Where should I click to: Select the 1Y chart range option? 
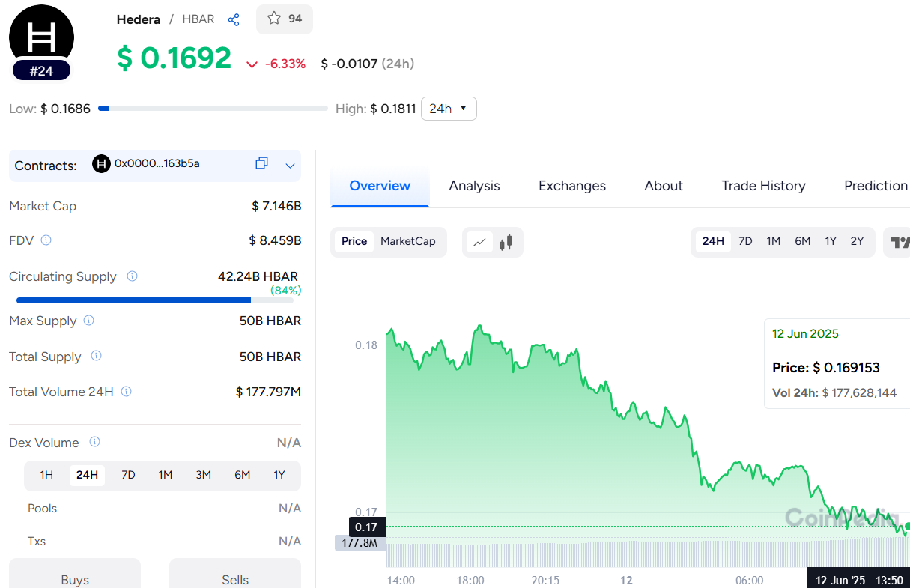click(831, 241)
